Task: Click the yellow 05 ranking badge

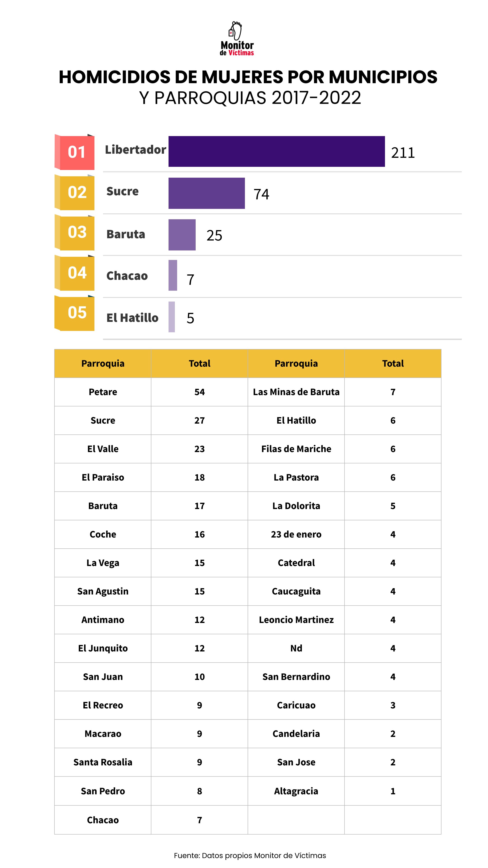Action: click(x=75, y=313)
